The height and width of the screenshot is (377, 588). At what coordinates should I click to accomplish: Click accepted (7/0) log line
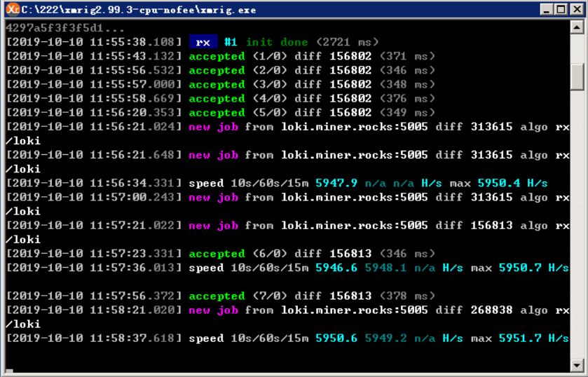(221, 296)
